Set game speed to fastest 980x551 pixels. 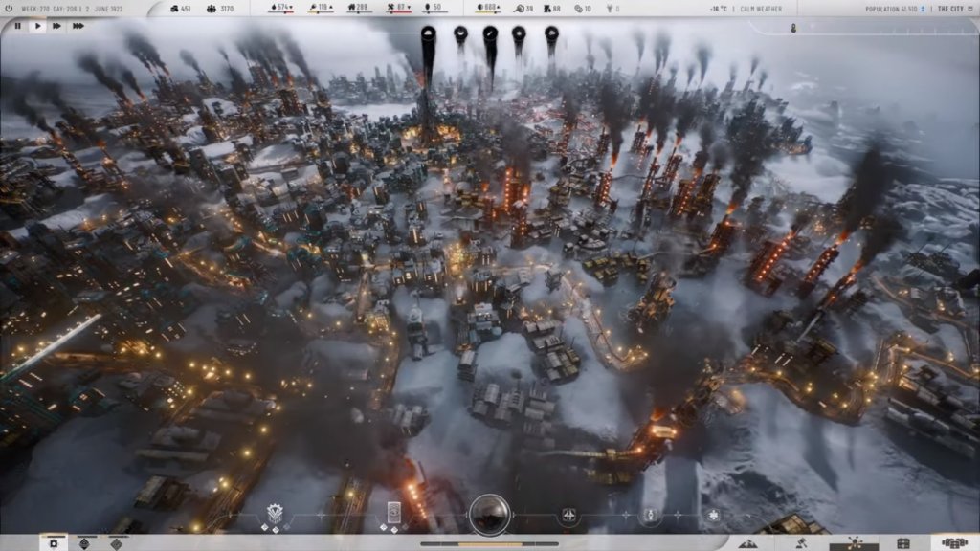point(78,26)
